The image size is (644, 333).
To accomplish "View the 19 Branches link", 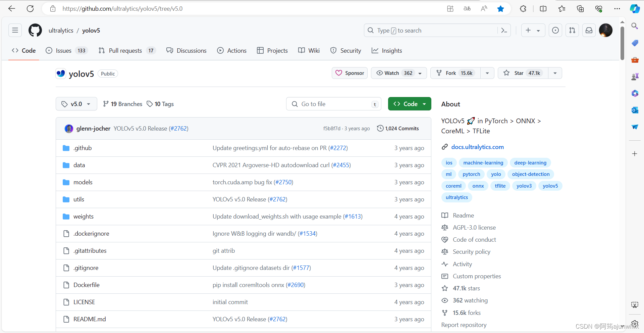I will 122,104.
